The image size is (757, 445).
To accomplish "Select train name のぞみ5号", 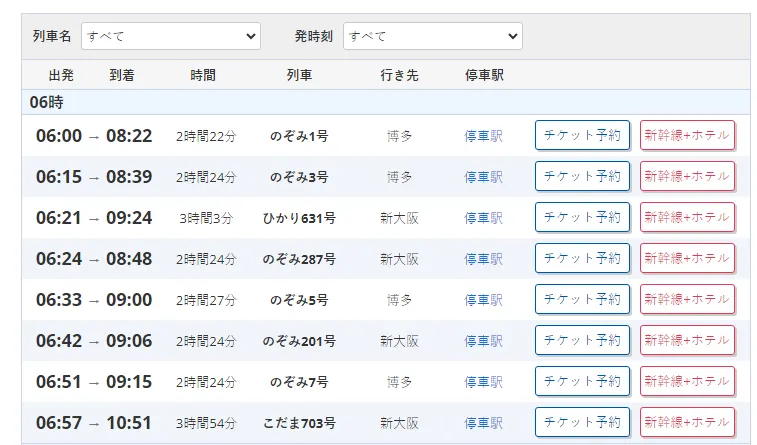I will (299, 300).
